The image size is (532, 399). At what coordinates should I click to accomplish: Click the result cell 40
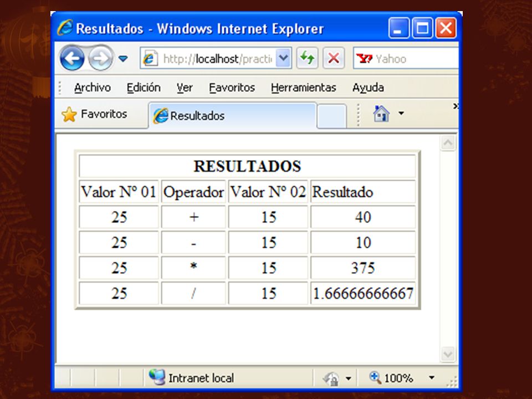pos(363,217)
